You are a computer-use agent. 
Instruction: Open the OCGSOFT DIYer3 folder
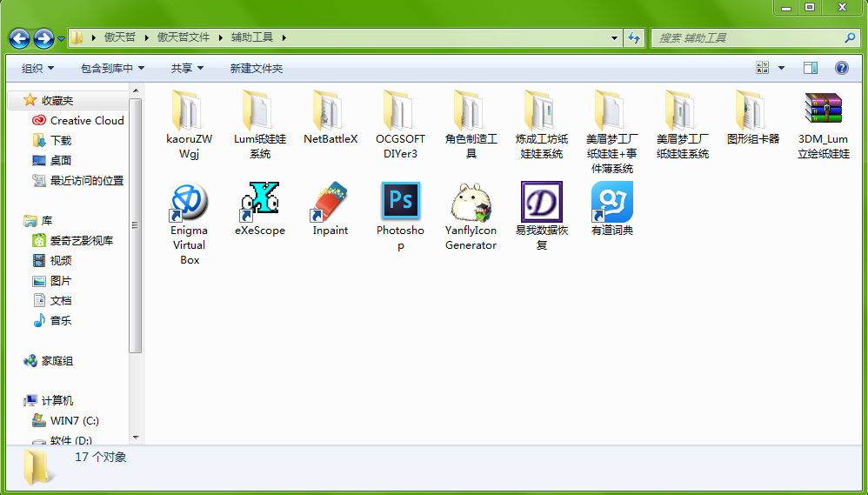400,124
